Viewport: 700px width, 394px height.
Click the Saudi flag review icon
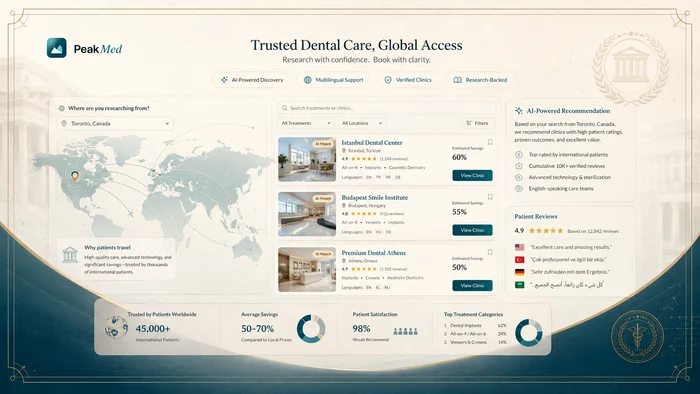[520, 284]
